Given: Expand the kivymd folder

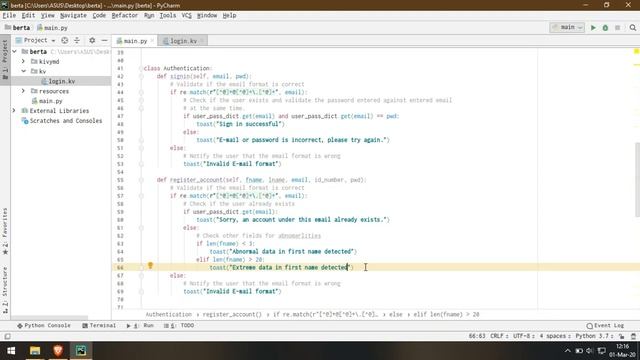Looking at the screenshot, I should [23, 61].
